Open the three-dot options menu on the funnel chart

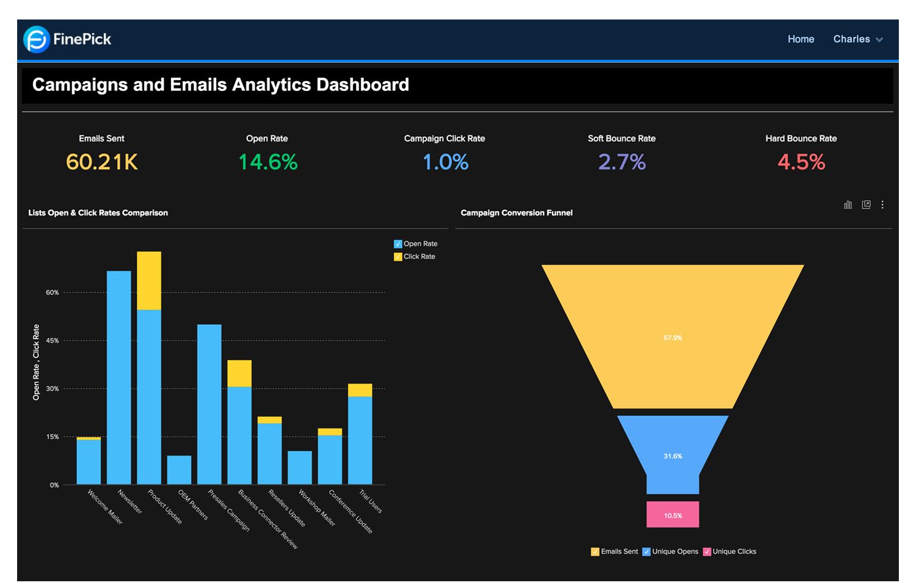(x=882, y=205)
